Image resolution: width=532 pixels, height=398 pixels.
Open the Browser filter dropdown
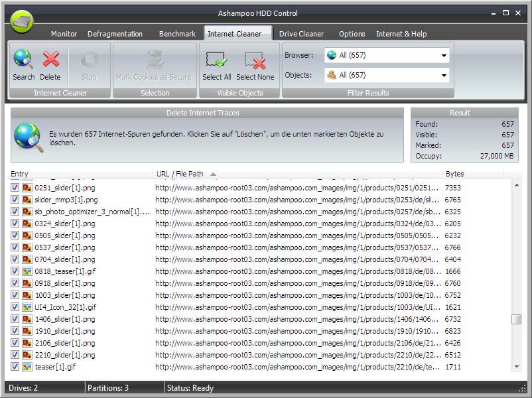coord(387,55)
